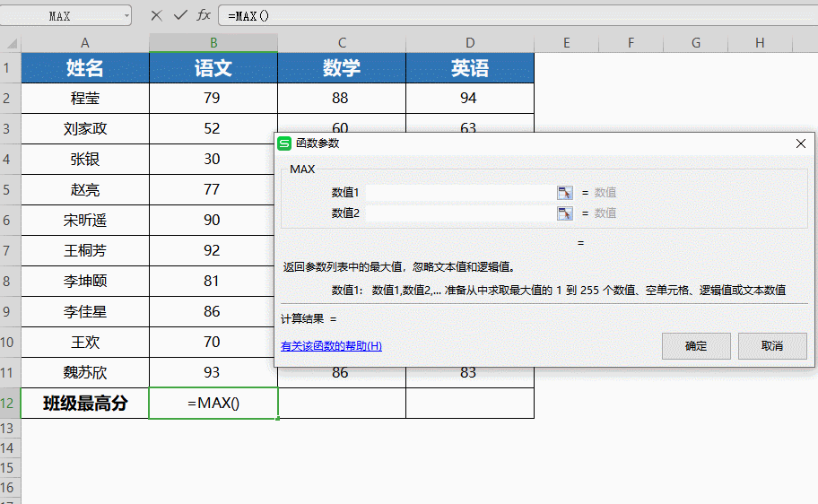
Task: Select 语文 score 92 cell
Action: point(213,250)
